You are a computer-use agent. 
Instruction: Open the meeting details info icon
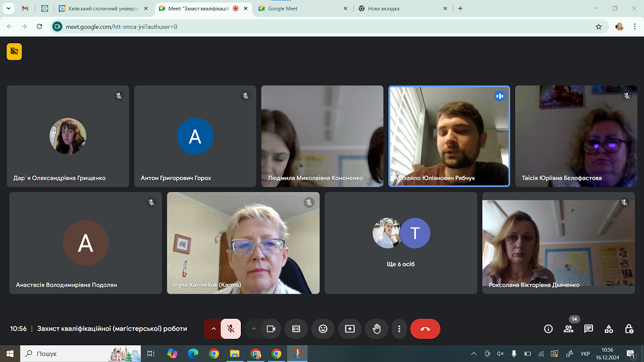coord(548,329)
